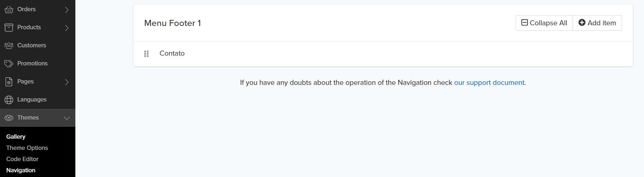Click the Pages document icon
Viewport: 644px width, 177px height.
[9, 82]
